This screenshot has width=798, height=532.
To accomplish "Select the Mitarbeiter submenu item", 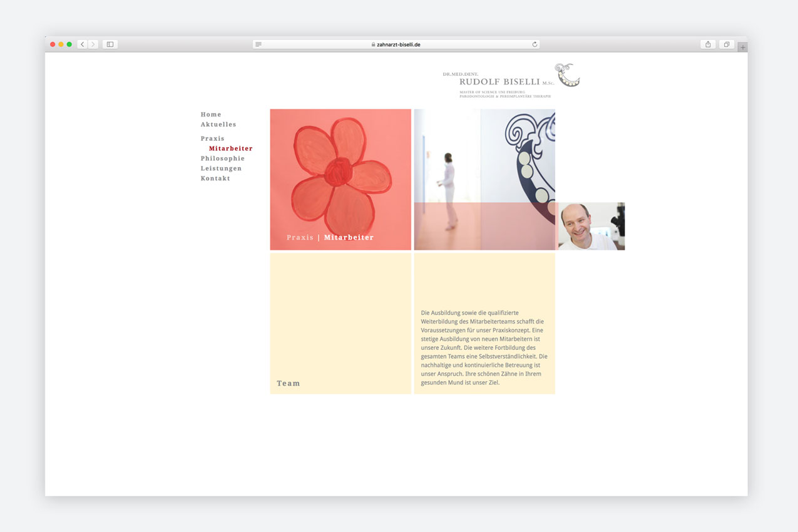I will tap(231, 148).
